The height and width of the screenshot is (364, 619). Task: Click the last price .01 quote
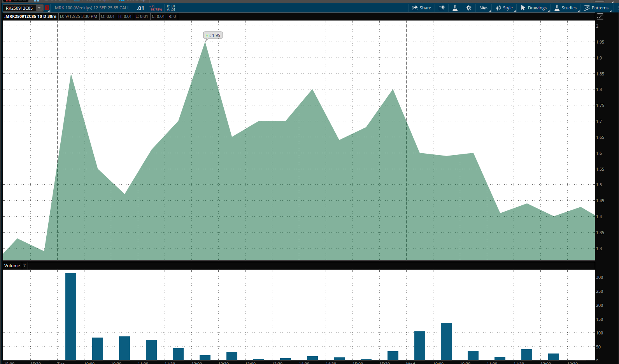pyautogui.click(x=140, y=8)
